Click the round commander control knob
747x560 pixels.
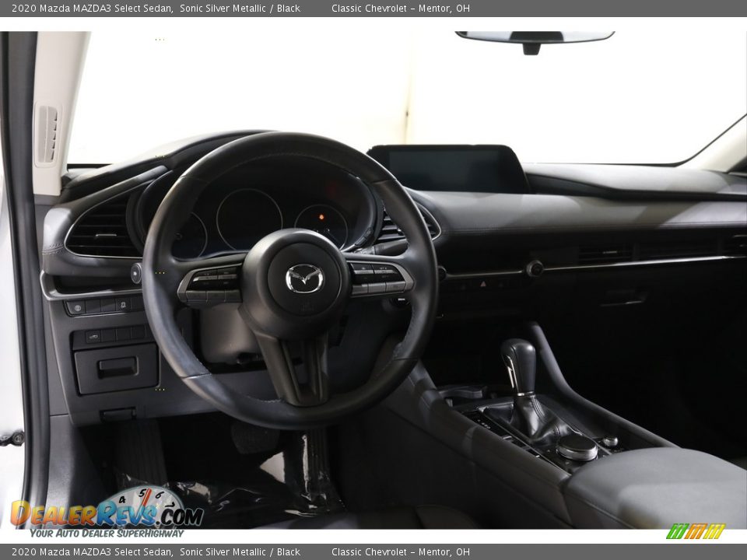point(577,446)
